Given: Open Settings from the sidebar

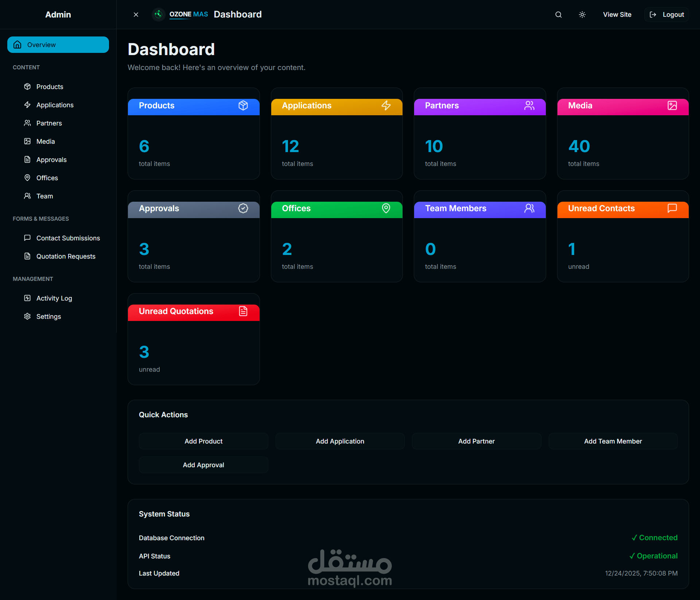Looking at the screenshot, I should [48, 317].
